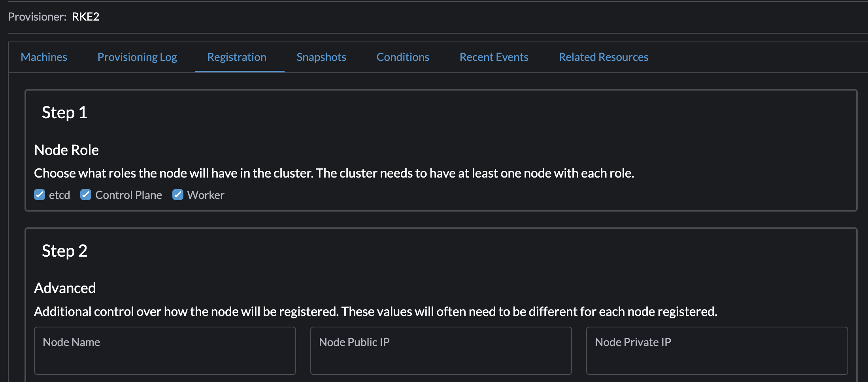Screen dimensions: 868x382
Task: Select the Registration tab
Action: pos(236,57)
